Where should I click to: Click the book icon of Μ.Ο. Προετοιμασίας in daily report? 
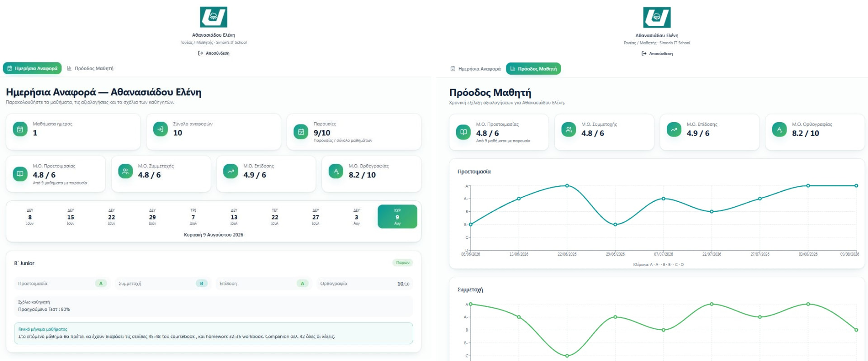pyautogui.click(x=20, y=174)
